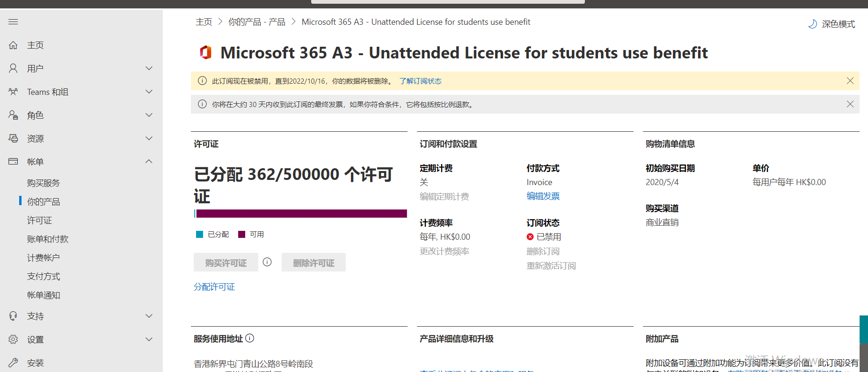The image size is (868, 372).
Task: Expand the Teams 和组 chevron
Action: (149, 92)
